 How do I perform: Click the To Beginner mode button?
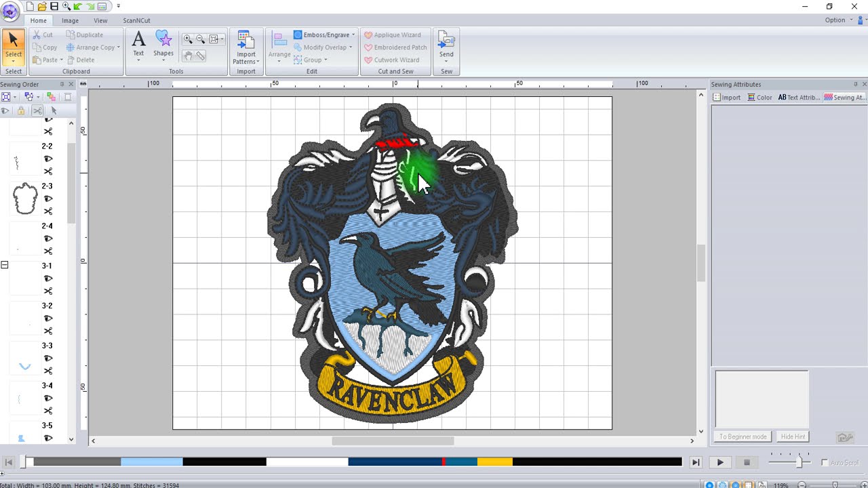743,436
